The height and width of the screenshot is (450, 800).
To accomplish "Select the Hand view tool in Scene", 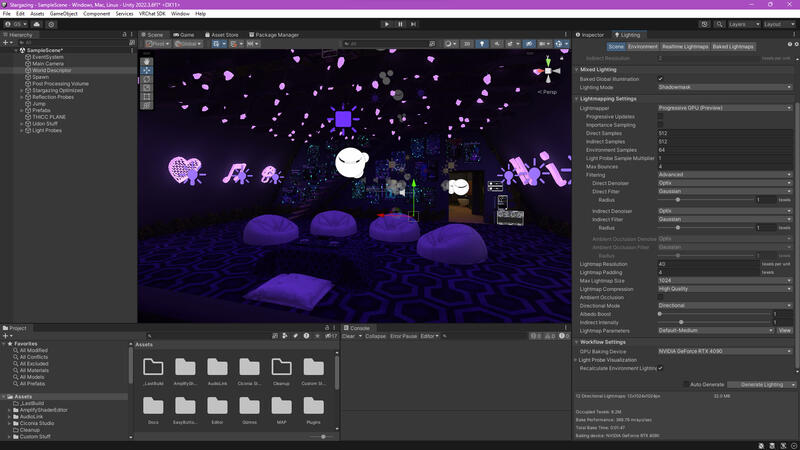I will [x=147, y=61].
